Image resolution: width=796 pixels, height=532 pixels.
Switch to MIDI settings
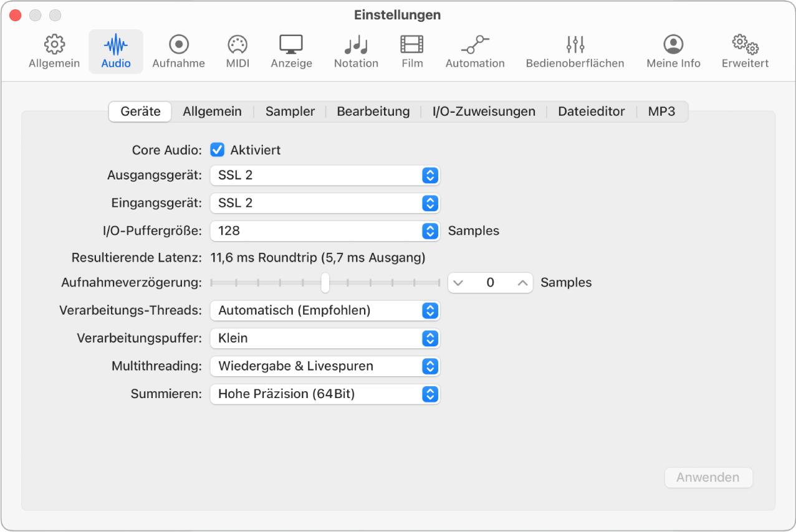tap(237, 51)
